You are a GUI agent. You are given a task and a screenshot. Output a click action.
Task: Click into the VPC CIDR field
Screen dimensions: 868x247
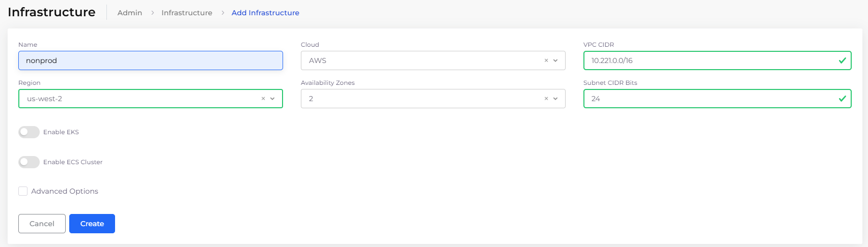tap(708, 60)
